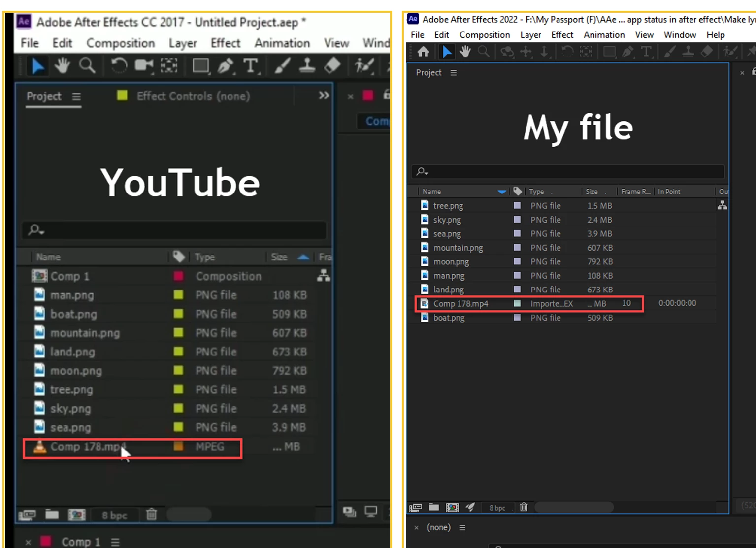Image resolution: width=756 pixels, height=548 pixels.
Task: Select the Roto Brush tool in CC 2017
Action: click(364, 65)
